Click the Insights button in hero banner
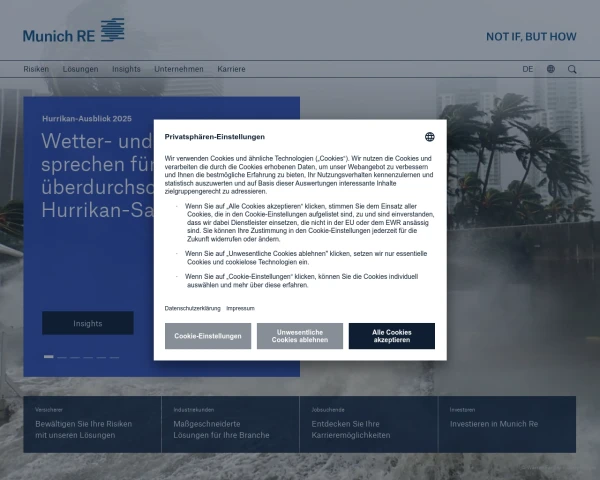600x480 pixels. 88,323
